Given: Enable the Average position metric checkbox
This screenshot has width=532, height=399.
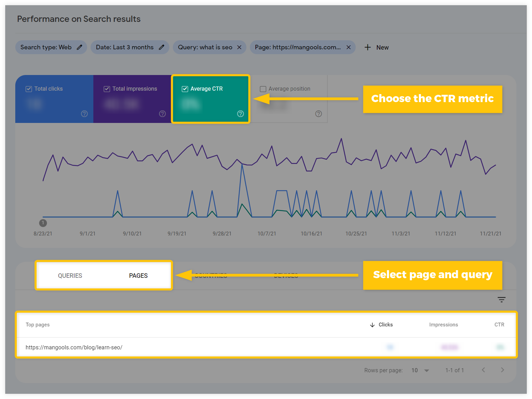Looking at the screenshot, I should [x=263, y=89].
